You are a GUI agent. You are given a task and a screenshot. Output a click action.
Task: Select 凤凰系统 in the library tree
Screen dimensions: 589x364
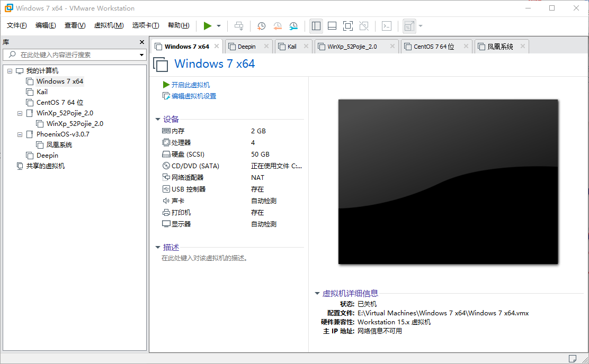(x=59, y=145)
